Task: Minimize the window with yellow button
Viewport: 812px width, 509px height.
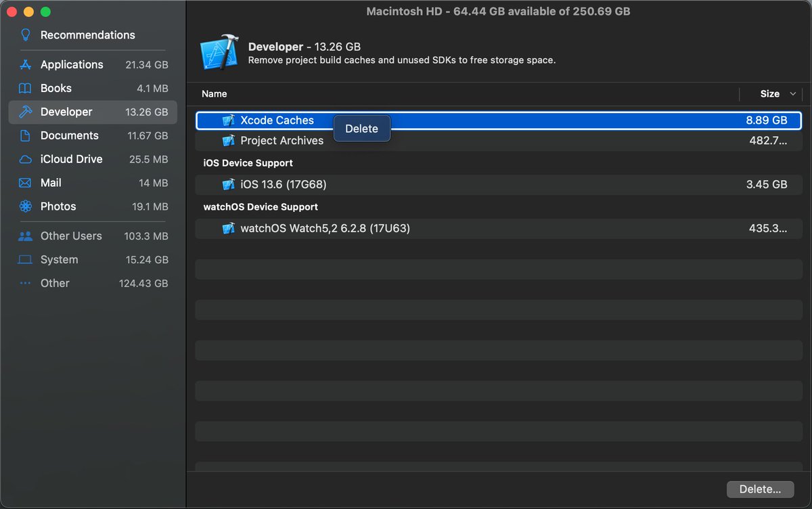Action: click(28, 12)
